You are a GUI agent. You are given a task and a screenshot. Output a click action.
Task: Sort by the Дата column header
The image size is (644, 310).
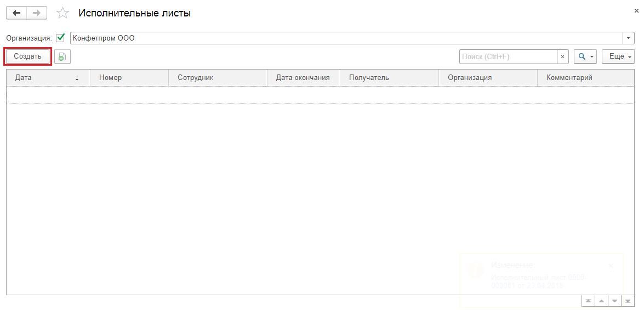pyautogui.click(x=48, y=78)
